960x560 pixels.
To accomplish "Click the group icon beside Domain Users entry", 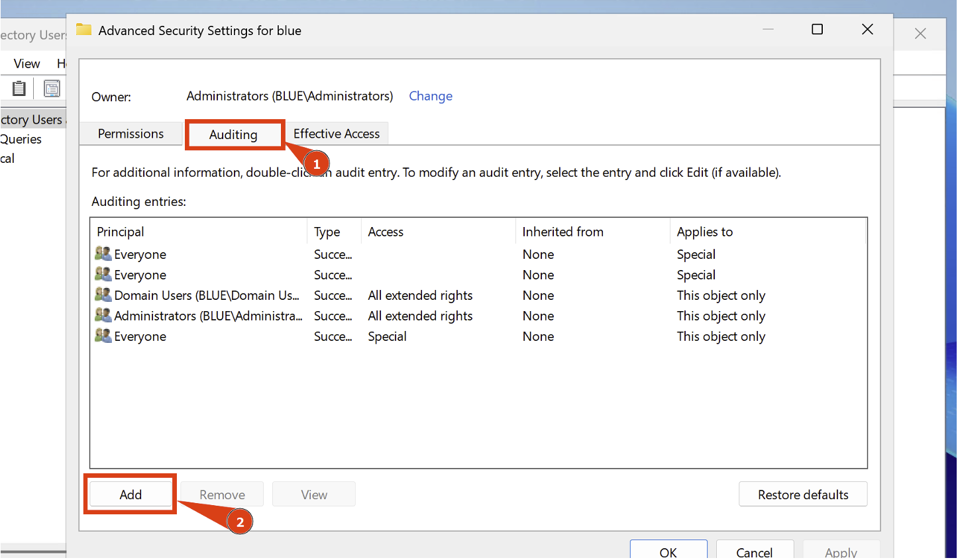I will [x=103, y=295].
